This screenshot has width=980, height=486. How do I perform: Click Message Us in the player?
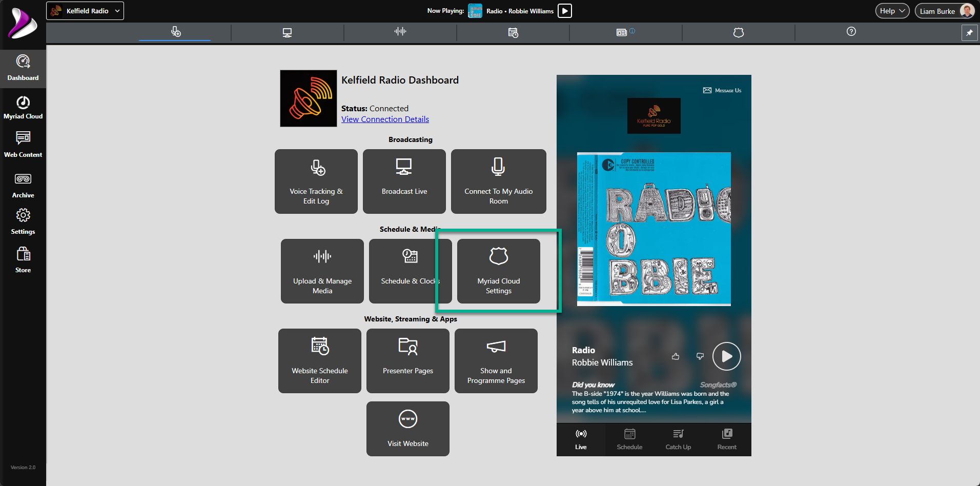point(722,90)
